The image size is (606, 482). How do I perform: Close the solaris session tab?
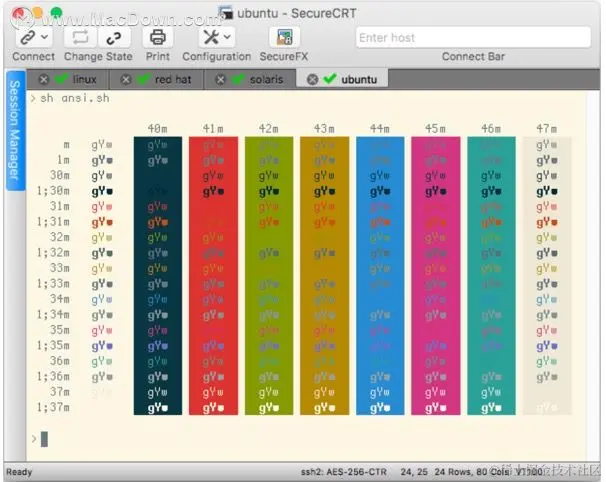[x=220, y=80]
